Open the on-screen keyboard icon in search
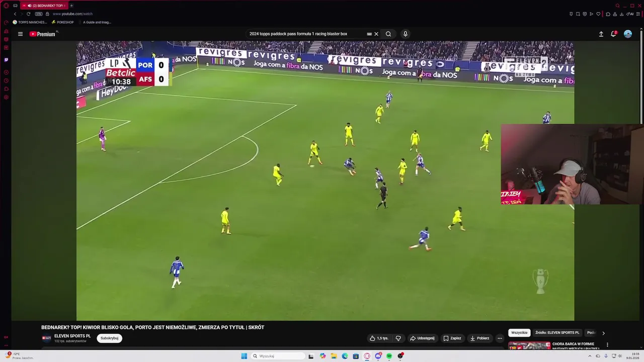The image size is (644, 362). point(369,34)
